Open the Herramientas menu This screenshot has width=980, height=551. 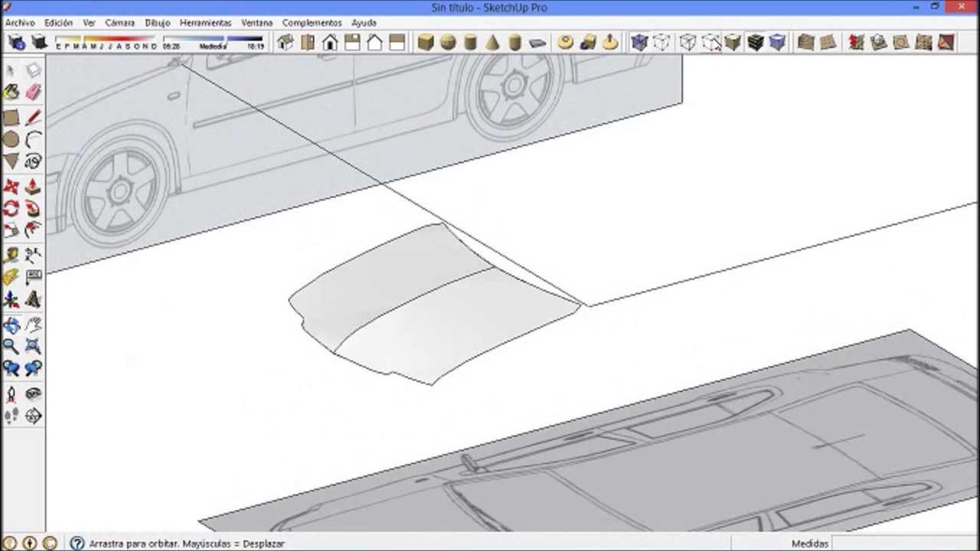click(205, 23)
